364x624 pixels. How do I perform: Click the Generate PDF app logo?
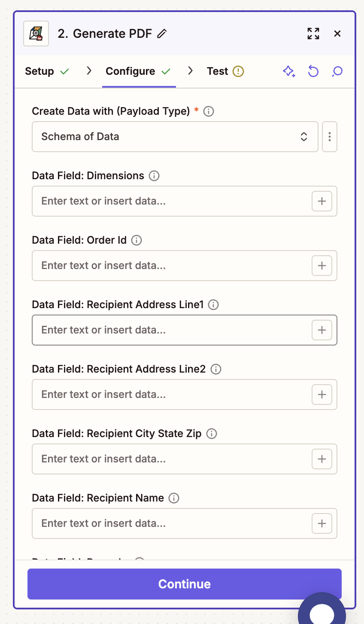tap(36, 33)
